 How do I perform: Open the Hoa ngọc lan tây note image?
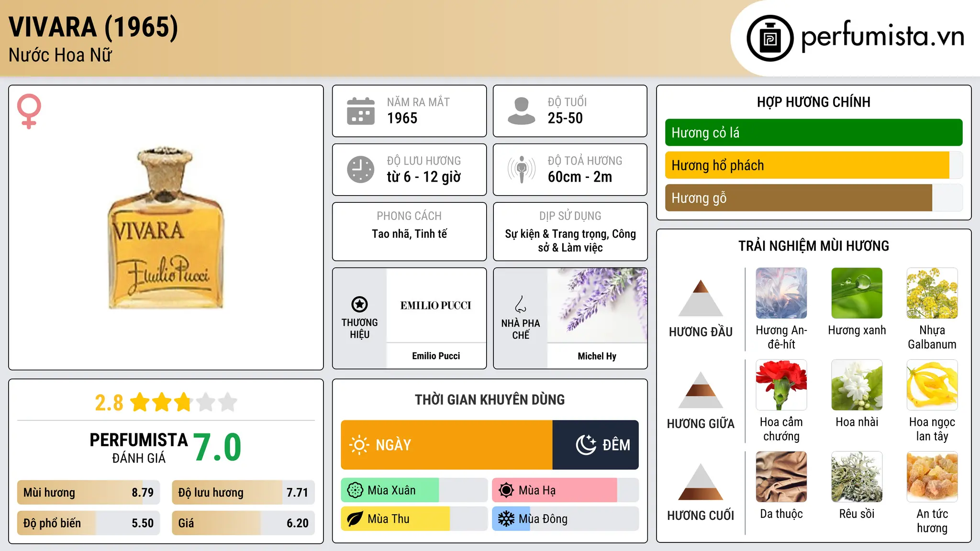tap(932, 385)
